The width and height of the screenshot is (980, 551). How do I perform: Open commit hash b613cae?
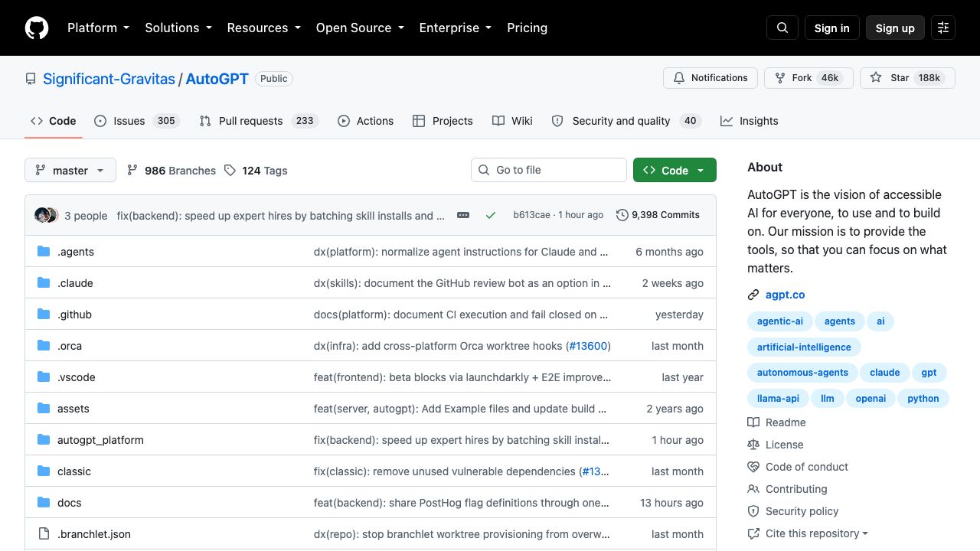(531, 215)
